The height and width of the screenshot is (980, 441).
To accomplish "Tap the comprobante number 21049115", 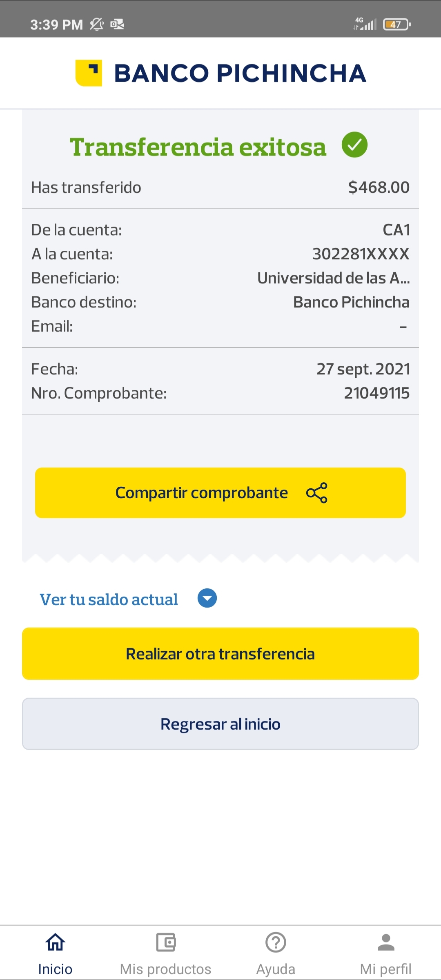I will point(376,393).
